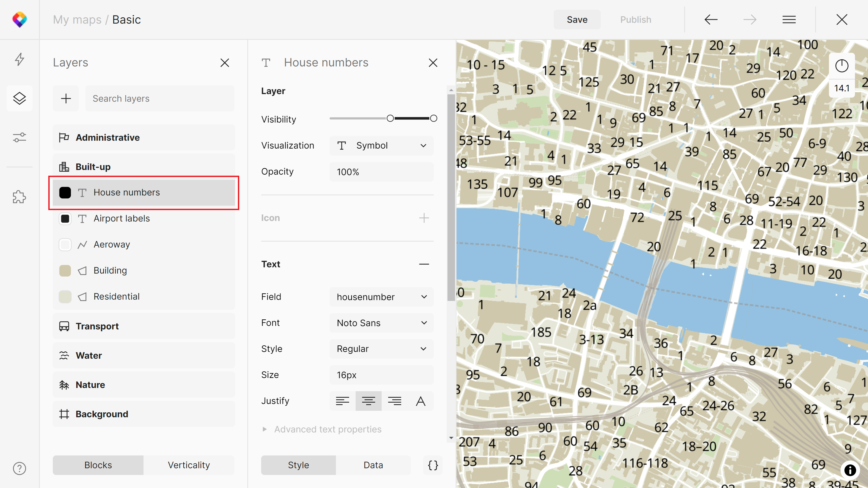This screenshot has height=488, width=868.
Task: Switch to the Verticality tab
Action: [x=189, y=465]
